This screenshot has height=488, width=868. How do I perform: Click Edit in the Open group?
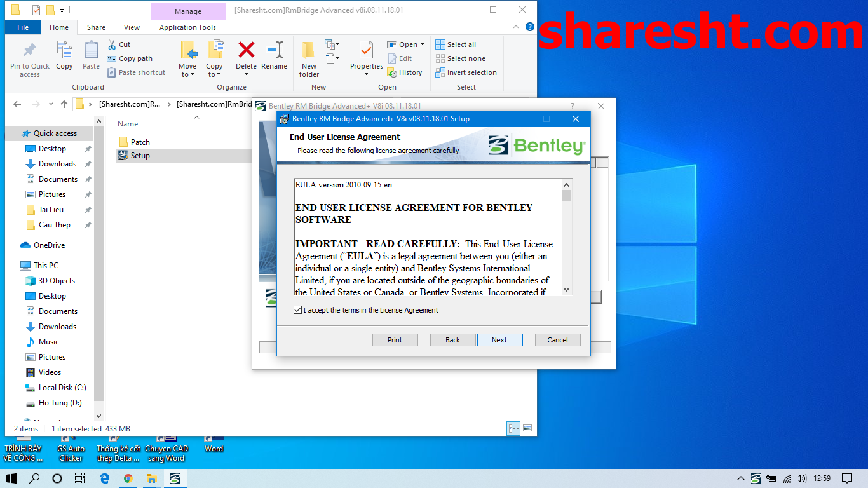(400, 58)
